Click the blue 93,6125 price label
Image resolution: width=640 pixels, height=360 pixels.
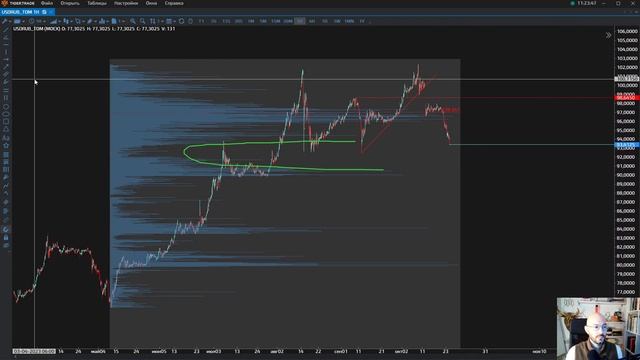point(627,145)
